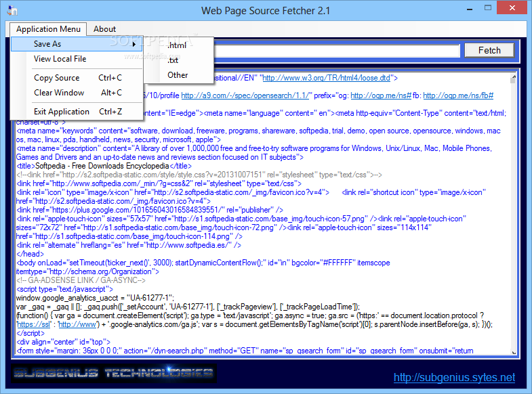Minimize the Web Page Source Fetcher window

pyautogui.click(x=470, y=9)
